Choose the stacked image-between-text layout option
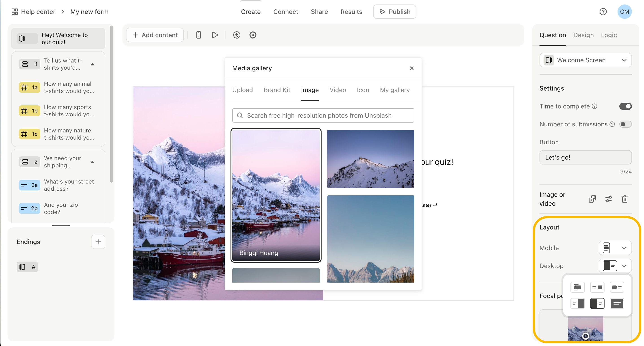The image size is (644, 346). click(x=577, y=287)
